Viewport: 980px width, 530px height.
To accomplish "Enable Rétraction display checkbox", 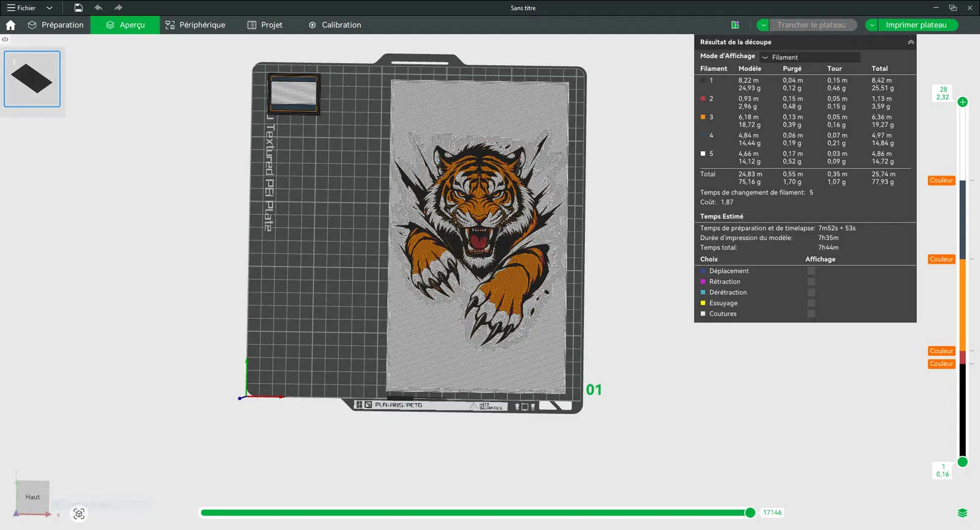I will pyautogui.click(x=811, y=282).
